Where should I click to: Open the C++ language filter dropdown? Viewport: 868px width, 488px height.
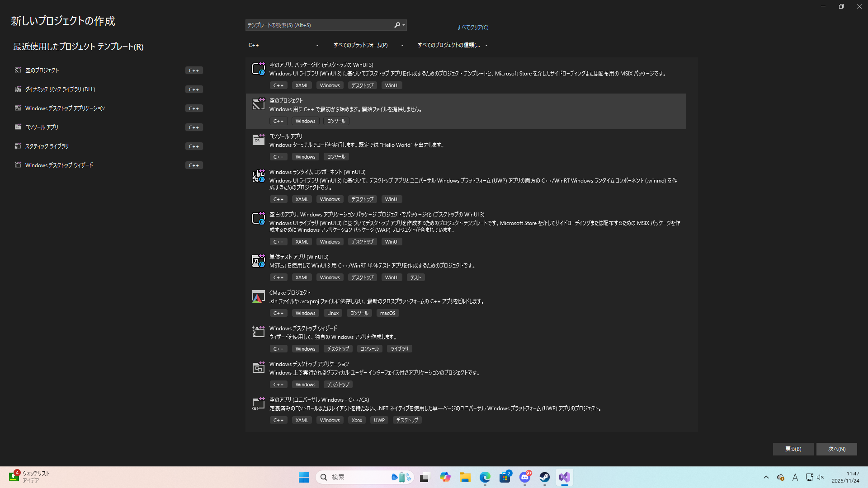(x=283, y=45)
